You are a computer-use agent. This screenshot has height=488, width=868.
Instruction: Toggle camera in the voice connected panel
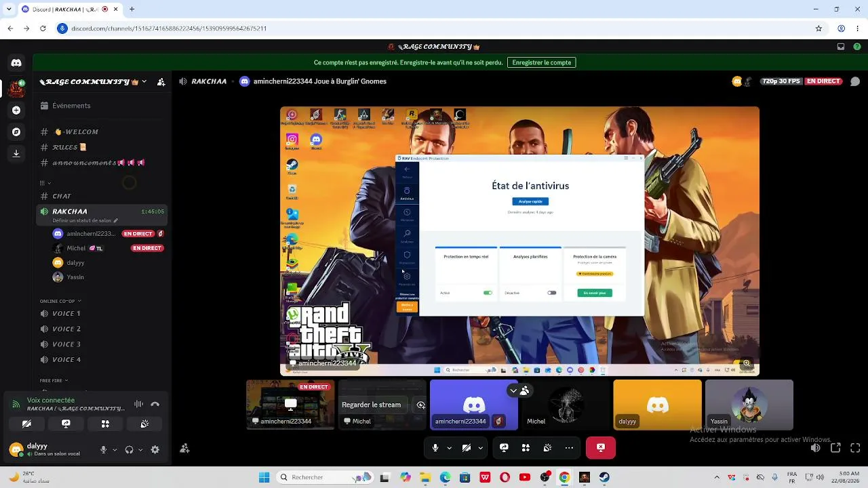pos(26,424)
